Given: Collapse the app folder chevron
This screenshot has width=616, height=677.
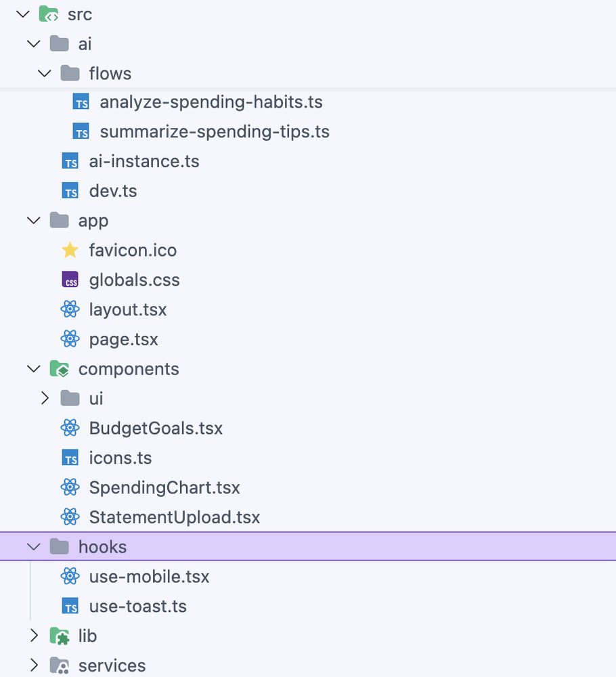Looking at the screenshot, I should [x=34, y=221].
